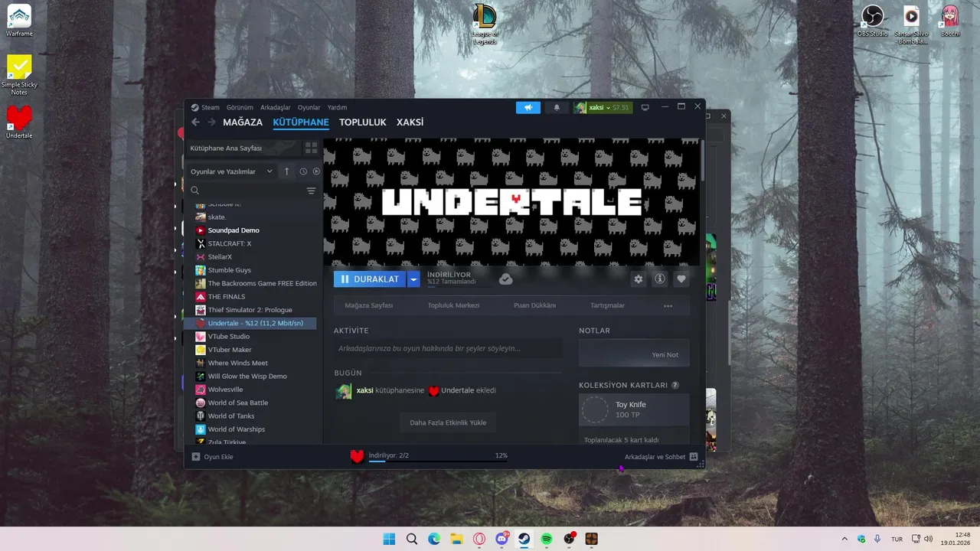Screen dimensions: 980x551
Task: Pause the download with DURAKLAT button
Action: [x=370, y=279]
